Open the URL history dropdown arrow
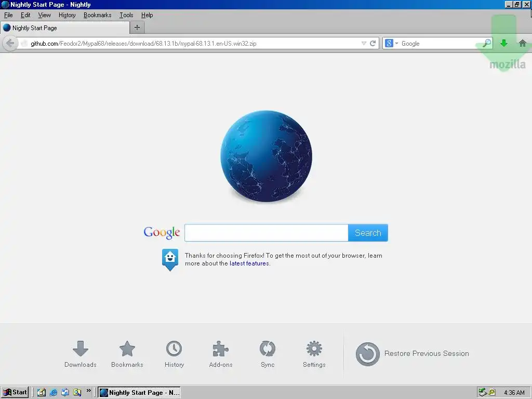 point(364,44)
